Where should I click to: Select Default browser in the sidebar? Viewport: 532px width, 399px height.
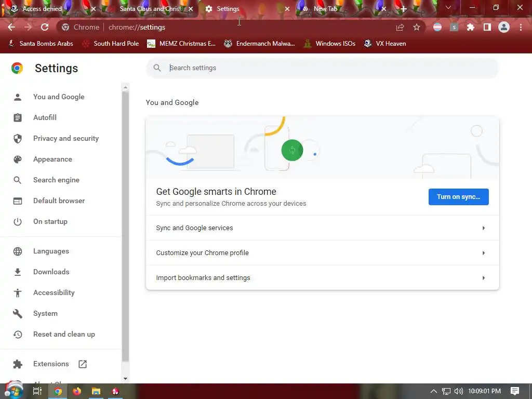[x=59, y=201]
